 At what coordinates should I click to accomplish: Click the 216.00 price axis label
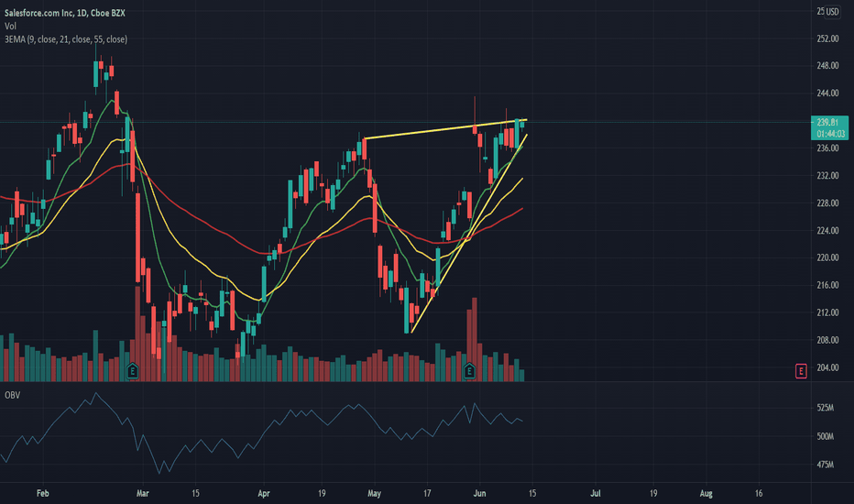point(827,285)
